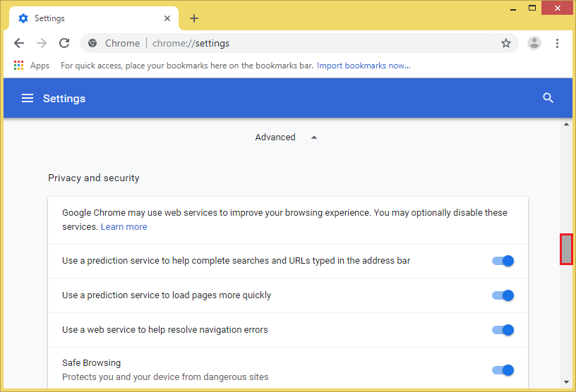Click the scrollbar up arrow

point(566,124)
